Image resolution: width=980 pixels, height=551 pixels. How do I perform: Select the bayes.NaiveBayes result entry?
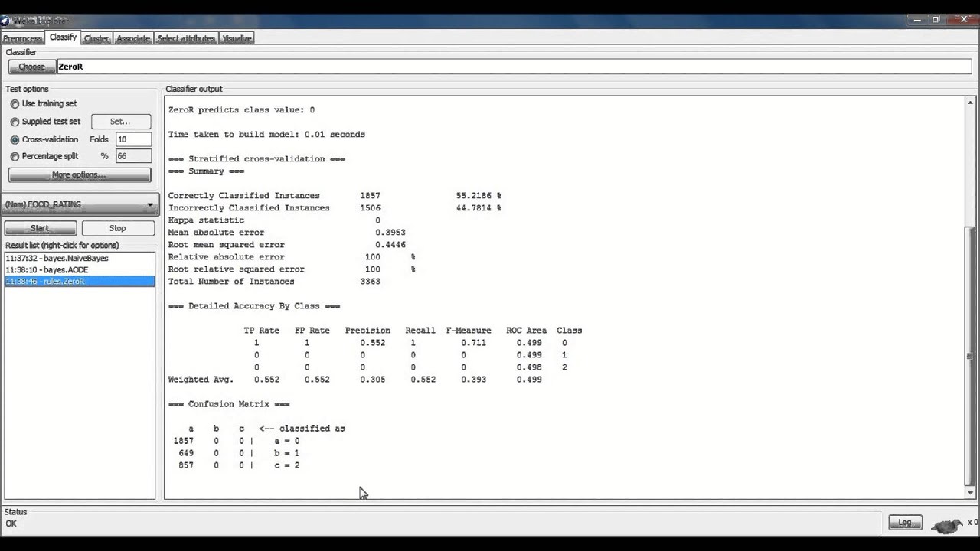[x=80, y=259]
